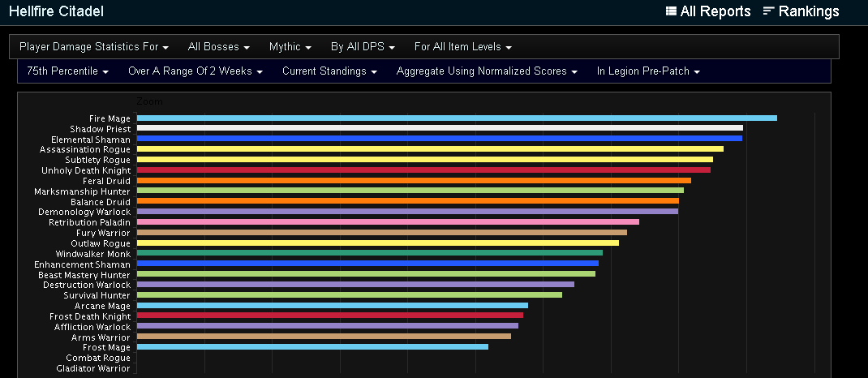Click the Feral Druid bar

pyautogui.click(x=414, y=180)
